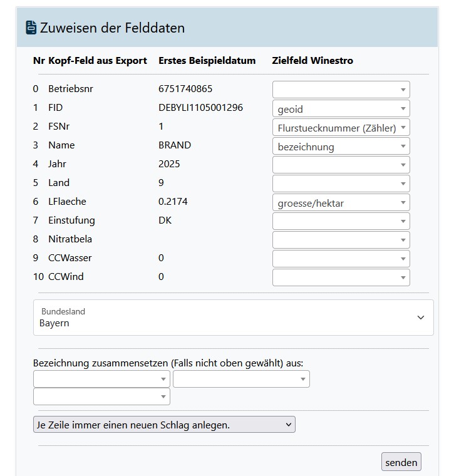Click the sample value DEBYLI1105001296
The width and height of the screenshot is (454, 476).
click(x=200, y=108)
